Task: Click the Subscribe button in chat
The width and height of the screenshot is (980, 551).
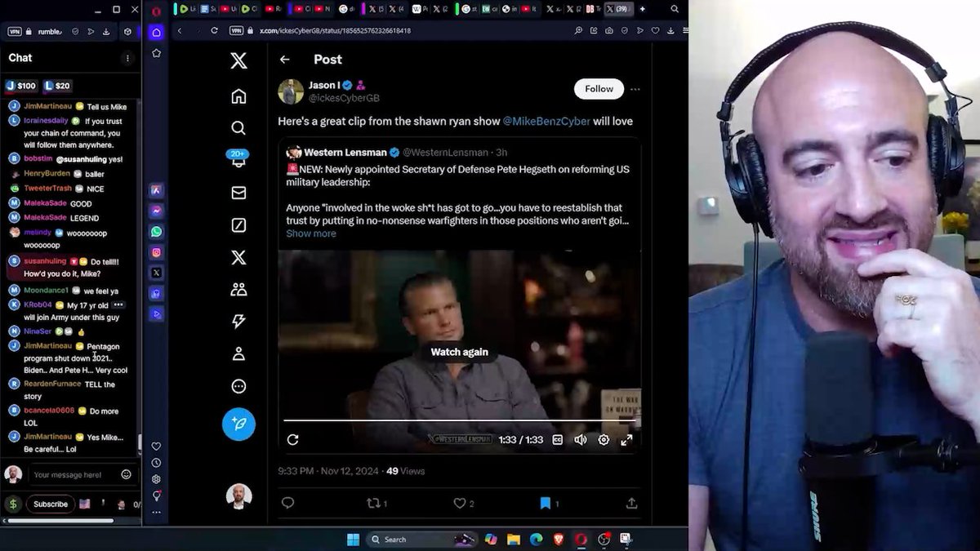Action: [x=51, y=504]
